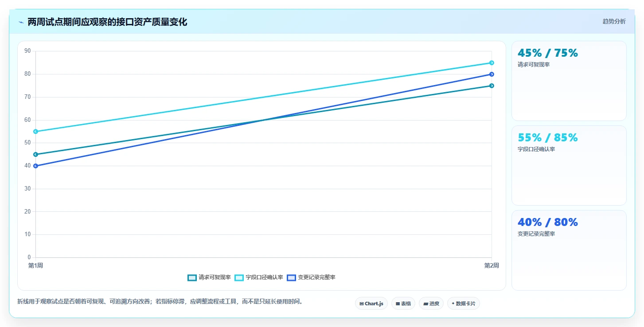The width and height of the screenshot is (644, 327).
Task: Toggle the 字段口径确认率 legend entry
Action: 258,277
